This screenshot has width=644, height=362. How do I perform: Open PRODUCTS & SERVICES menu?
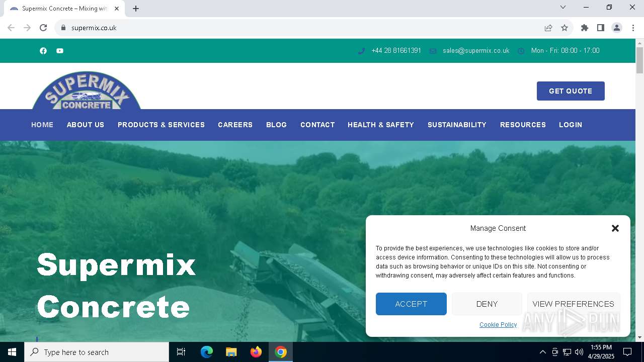[161, 125]
